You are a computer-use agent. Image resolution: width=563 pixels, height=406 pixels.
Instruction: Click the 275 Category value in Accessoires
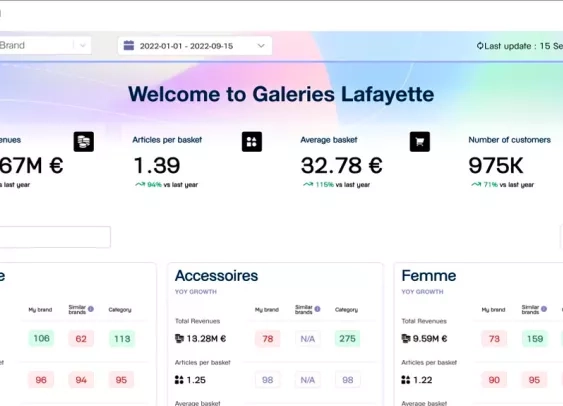[x=348, y=339]
